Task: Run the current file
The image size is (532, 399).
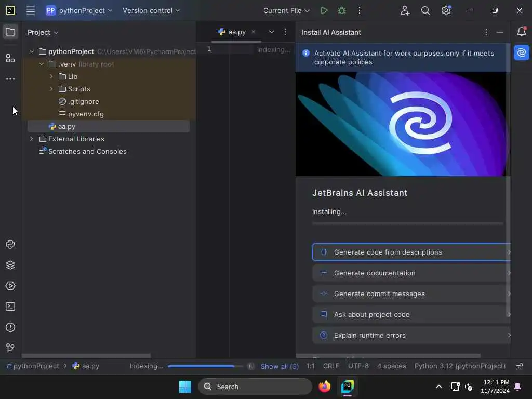Action: tap(324, 10)
